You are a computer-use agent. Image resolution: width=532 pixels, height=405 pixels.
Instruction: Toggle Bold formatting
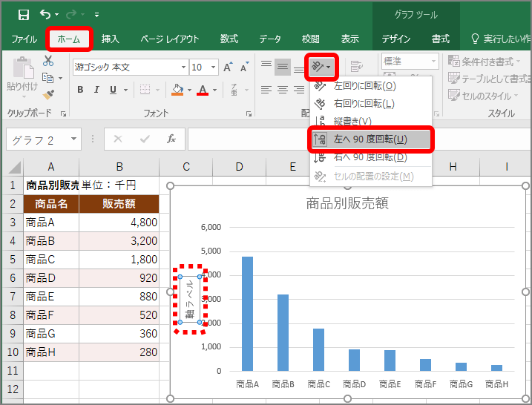coord(80,90)
